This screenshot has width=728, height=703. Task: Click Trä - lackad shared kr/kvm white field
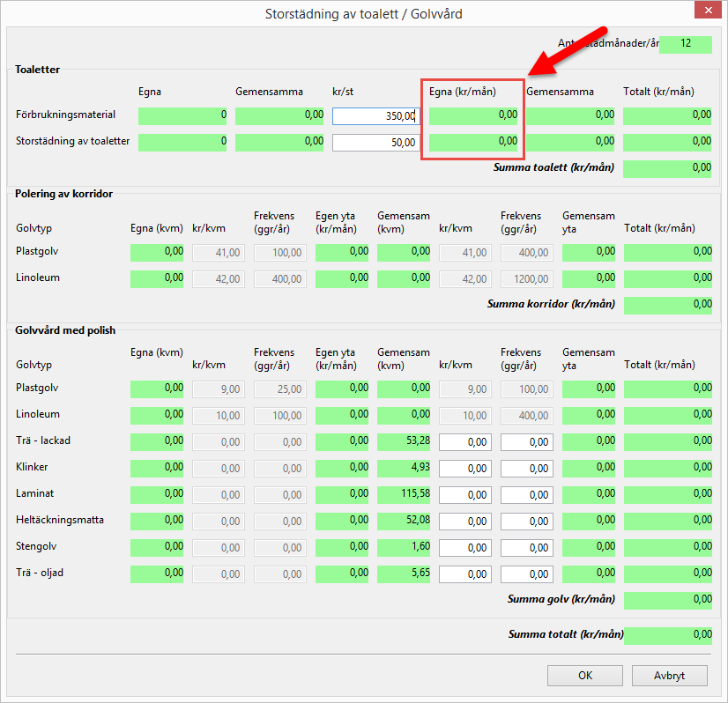tap(465, 441)
